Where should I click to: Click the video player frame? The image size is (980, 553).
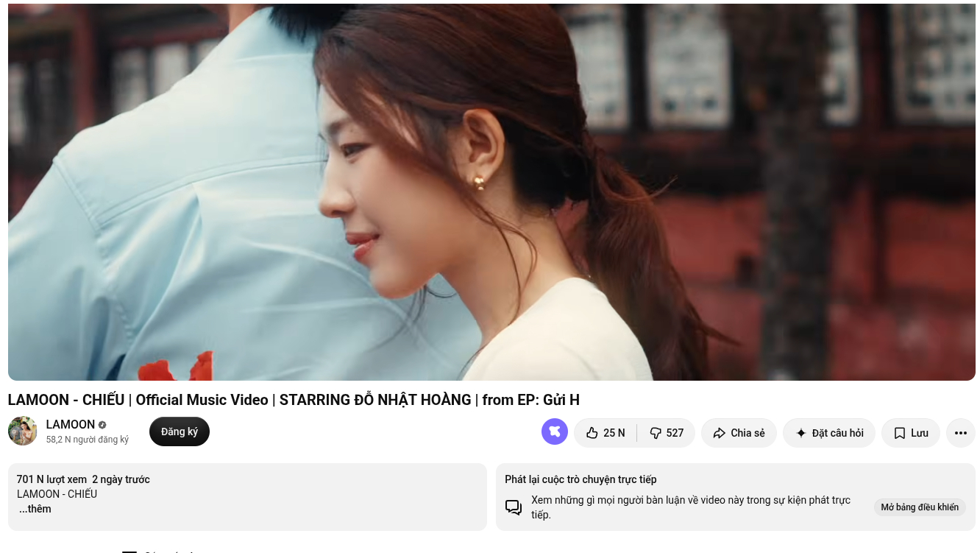491,191
